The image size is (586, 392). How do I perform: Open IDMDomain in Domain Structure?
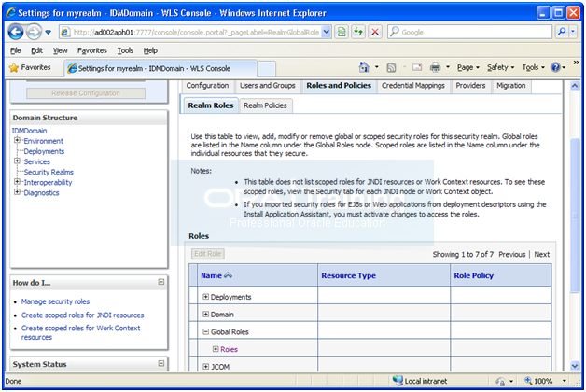29,131
